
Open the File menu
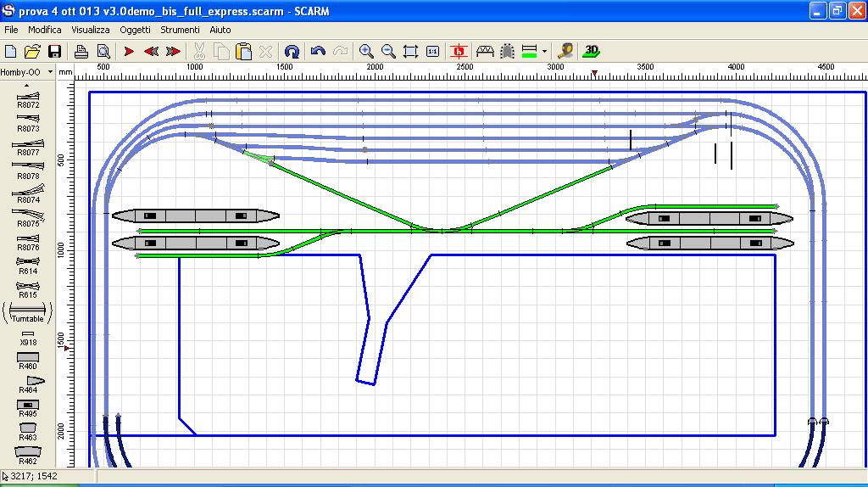pos(11,30)
